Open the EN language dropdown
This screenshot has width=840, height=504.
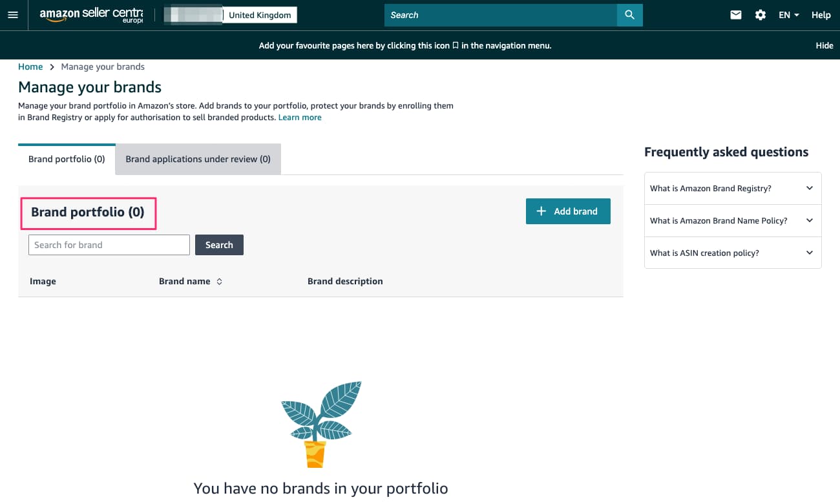789,15
